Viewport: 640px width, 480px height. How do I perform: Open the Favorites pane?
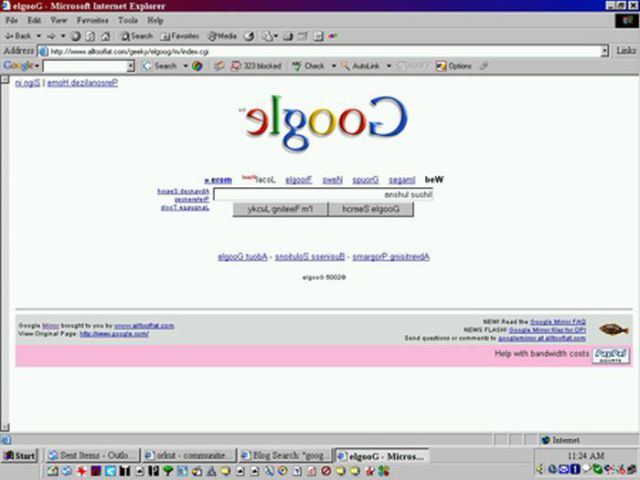point(180,36)
